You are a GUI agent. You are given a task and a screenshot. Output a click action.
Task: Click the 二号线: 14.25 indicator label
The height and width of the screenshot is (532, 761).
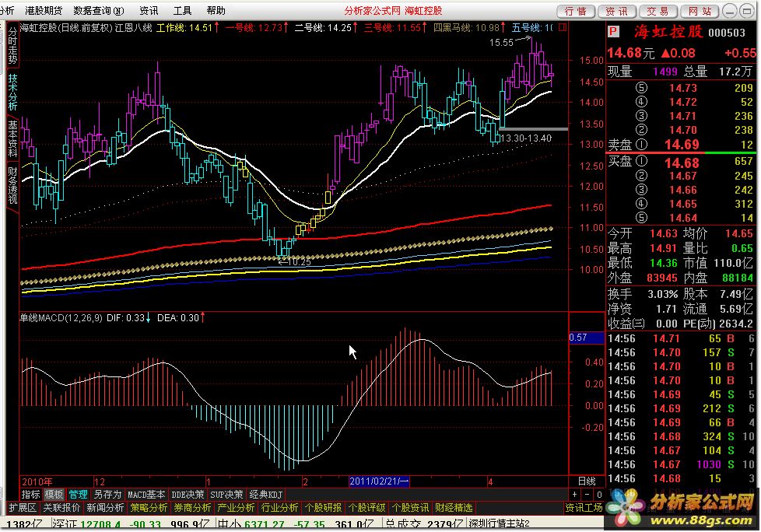(326, 28)
